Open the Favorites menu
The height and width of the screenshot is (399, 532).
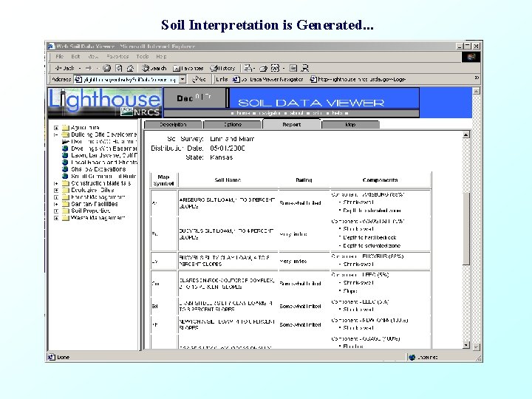117,57
